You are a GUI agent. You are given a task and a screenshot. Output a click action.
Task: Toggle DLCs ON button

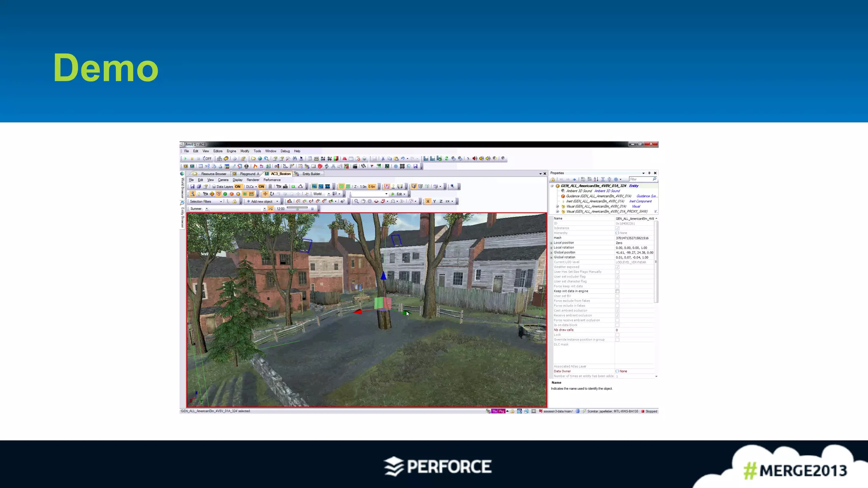click(261, 186)
